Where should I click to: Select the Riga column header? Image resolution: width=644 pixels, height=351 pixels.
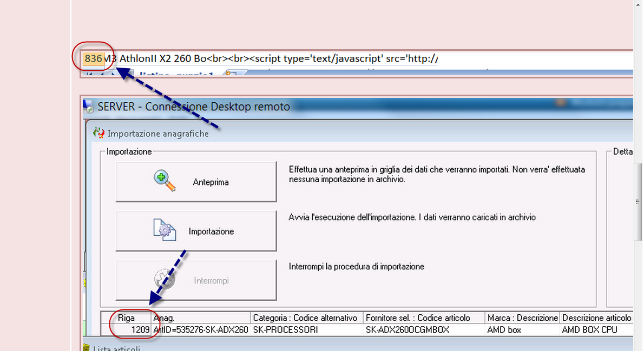126,318
